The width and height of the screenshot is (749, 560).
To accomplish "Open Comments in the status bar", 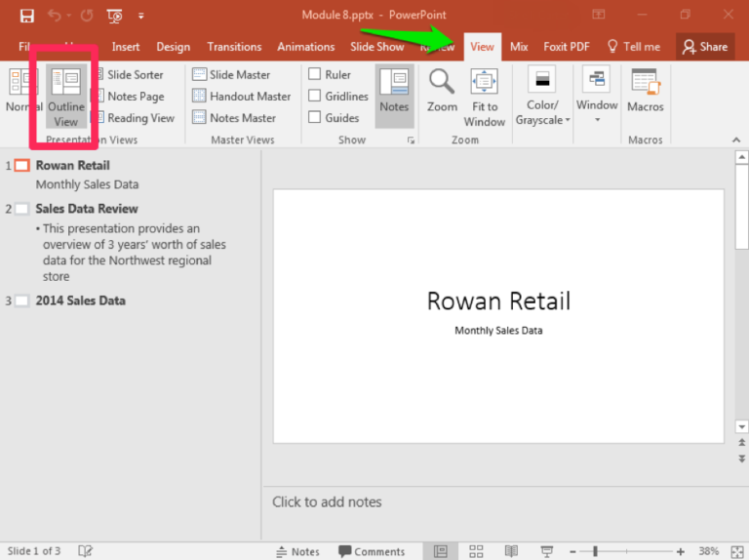I will coord(372,551).
